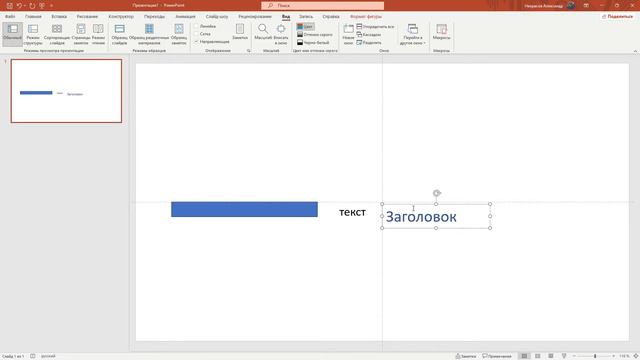
Task: Open the Record (Запись) tab
Action: pyautogui.click(x=306, y=17)
